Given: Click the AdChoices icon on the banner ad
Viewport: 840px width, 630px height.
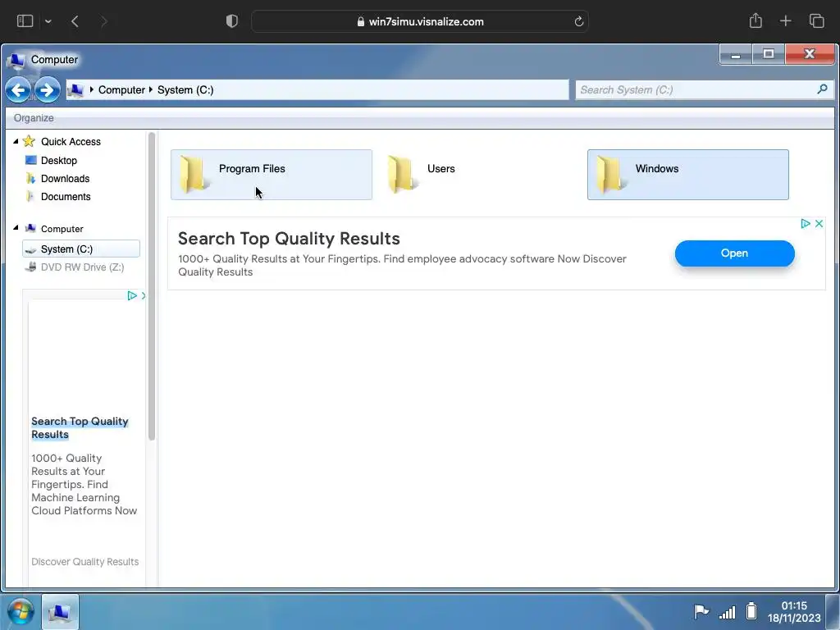Looking at the screenshot, I should (806, 223).
